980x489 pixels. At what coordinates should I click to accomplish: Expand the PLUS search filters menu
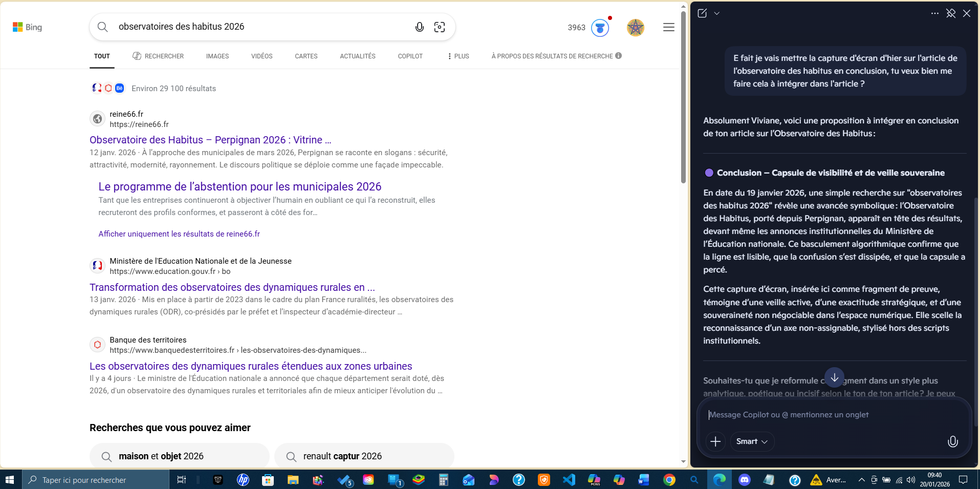click(x=458, y=56)
